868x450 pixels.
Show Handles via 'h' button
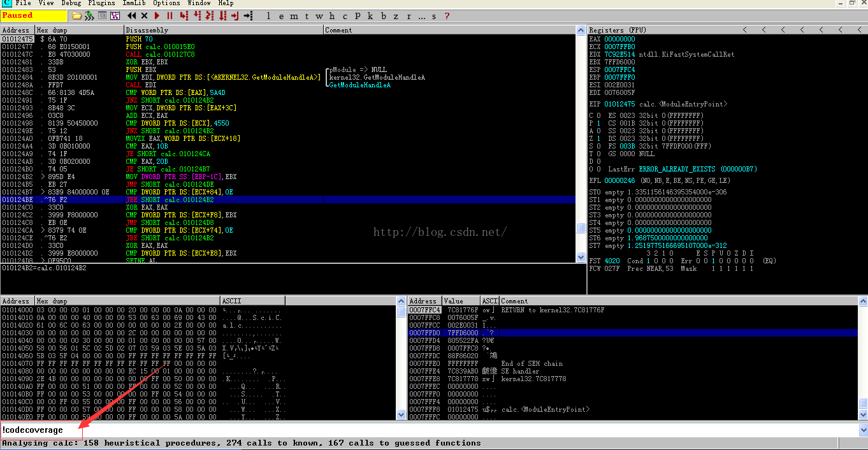(331, 16)
